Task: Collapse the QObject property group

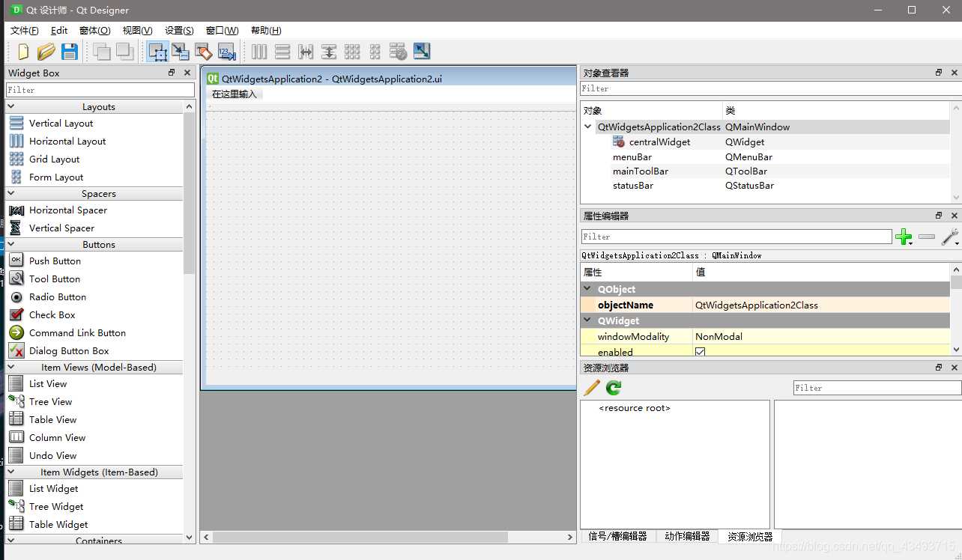Action: [x=587, y=289]
